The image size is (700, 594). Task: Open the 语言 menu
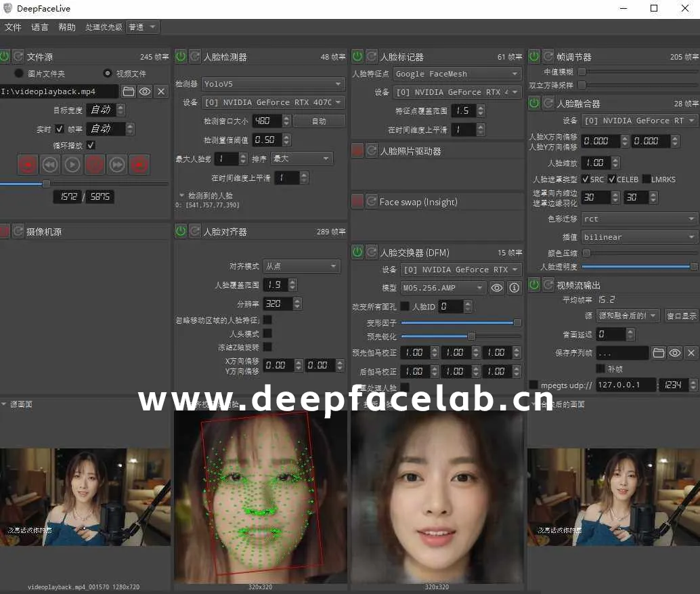40,27
